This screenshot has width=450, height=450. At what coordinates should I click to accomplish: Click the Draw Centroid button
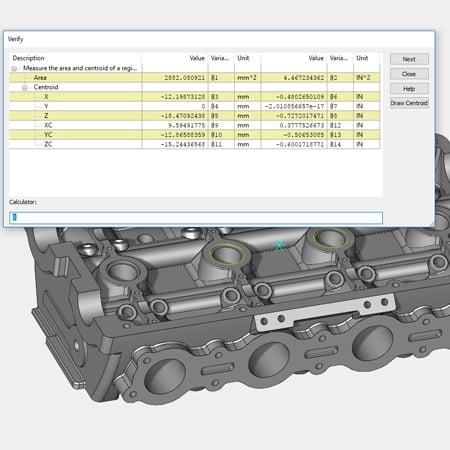click(409, 103)
